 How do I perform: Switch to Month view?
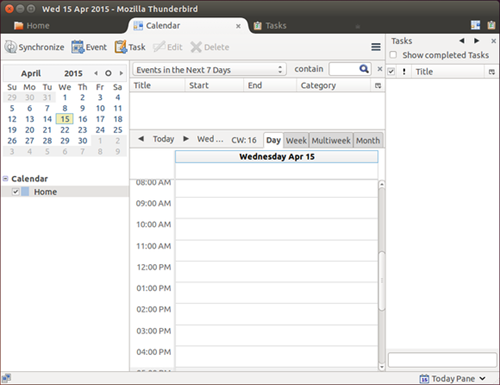click(368, 140)
